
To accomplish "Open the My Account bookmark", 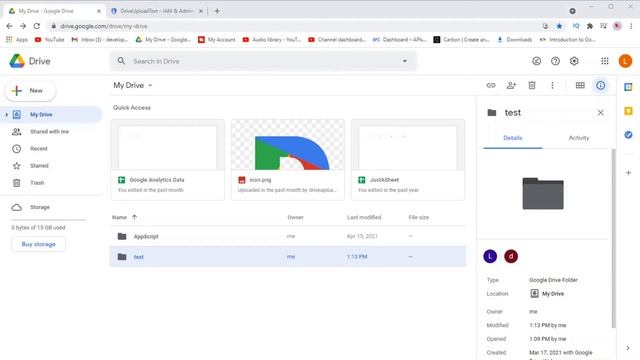I will tap(217, 40).
